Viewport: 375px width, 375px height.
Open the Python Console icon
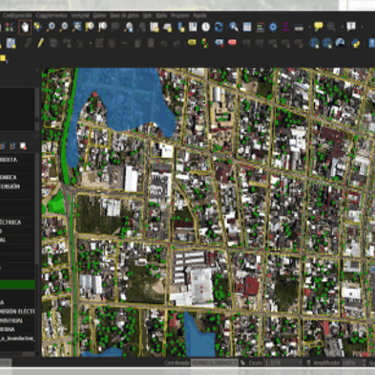pyautogui.click(x=356, y=43)
